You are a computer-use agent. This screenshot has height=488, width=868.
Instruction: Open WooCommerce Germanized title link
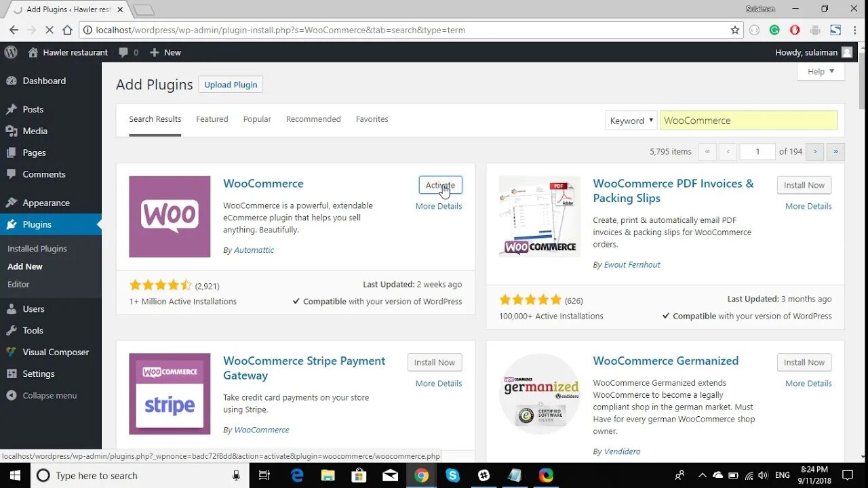[666, 361]
